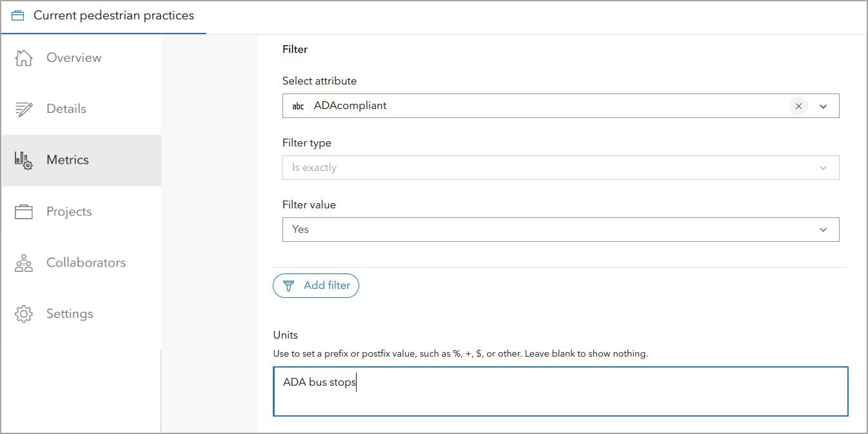Expand the Select attribute dropdown arrow
868x434 pixels.
[824, 106]
